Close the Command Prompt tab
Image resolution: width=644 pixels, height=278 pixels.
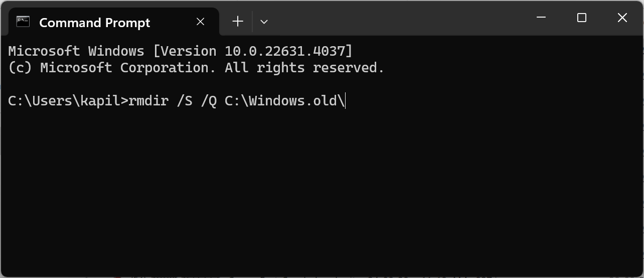pyautogui.click(x=200, y=22)
